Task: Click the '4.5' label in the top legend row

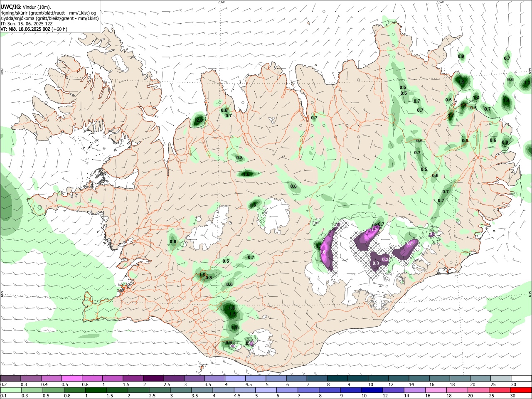Action: pyautogui.click(x=249, y=384)
